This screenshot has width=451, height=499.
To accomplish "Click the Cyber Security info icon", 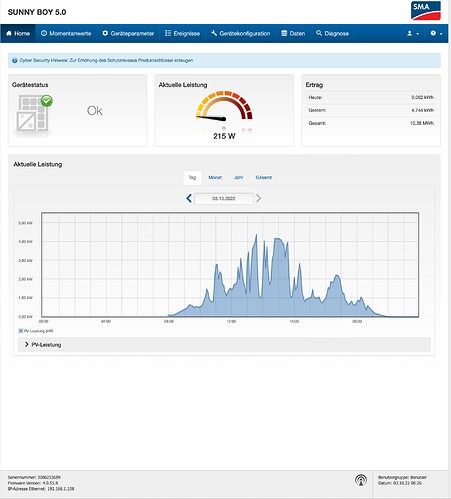I will pyautogui.click(x=15, y=60).
